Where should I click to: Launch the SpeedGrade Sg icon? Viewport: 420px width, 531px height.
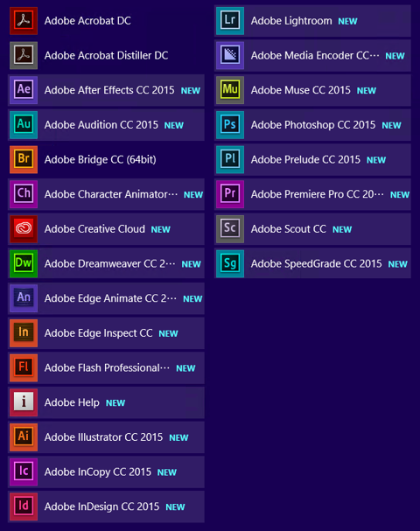[230, 263]
